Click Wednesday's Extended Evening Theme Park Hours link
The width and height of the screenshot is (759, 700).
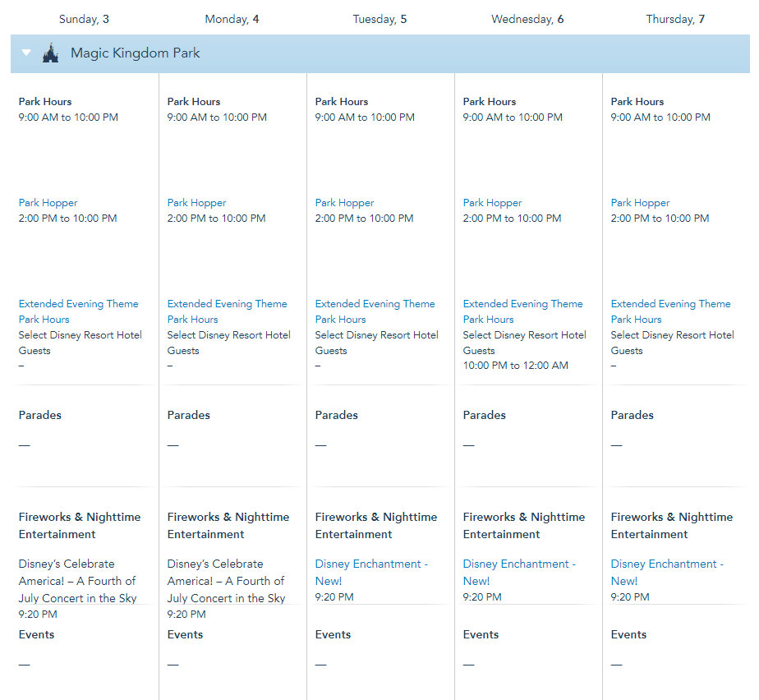(522, 304)
